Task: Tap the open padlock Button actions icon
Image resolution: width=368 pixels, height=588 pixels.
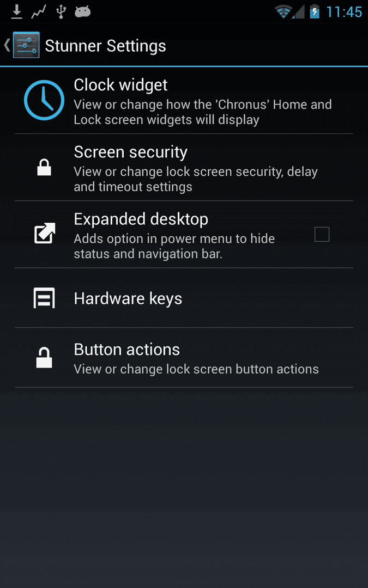Action: pos(44,357)
